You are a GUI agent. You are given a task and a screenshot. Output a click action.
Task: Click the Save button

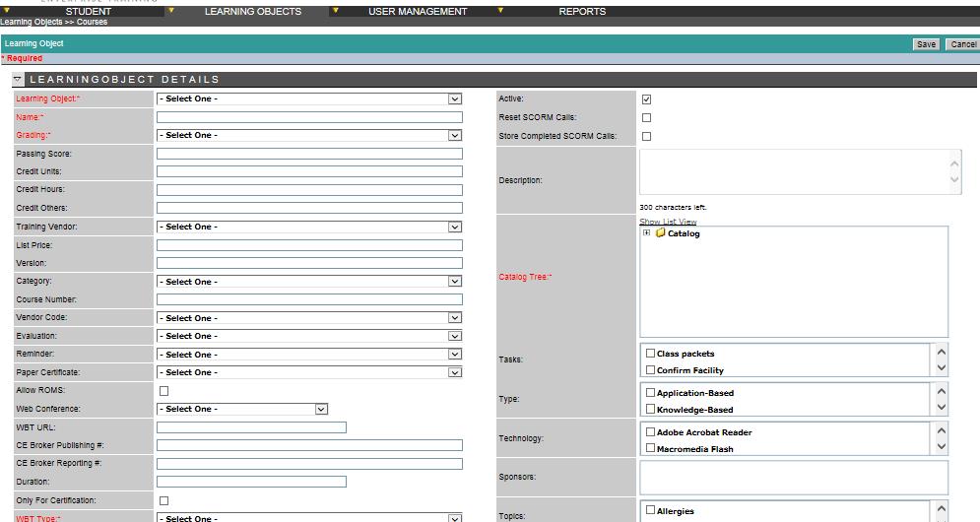point(926,44)
